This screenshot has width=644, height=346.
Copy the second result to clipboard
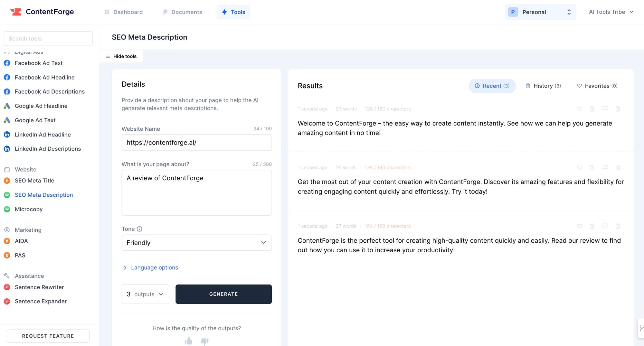tap(592, 167)
